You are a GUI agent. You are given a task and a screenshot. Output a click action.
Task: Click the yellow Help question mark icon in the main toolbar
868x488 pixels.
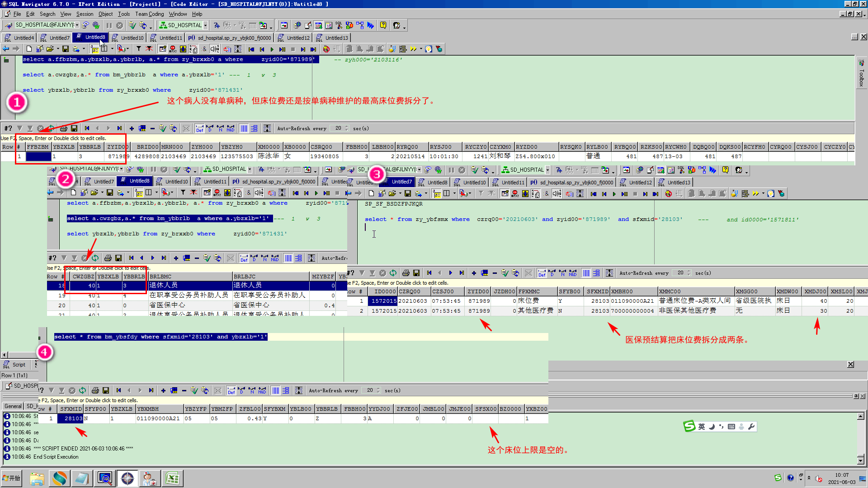pyautogui.click(x=383, y=25)
